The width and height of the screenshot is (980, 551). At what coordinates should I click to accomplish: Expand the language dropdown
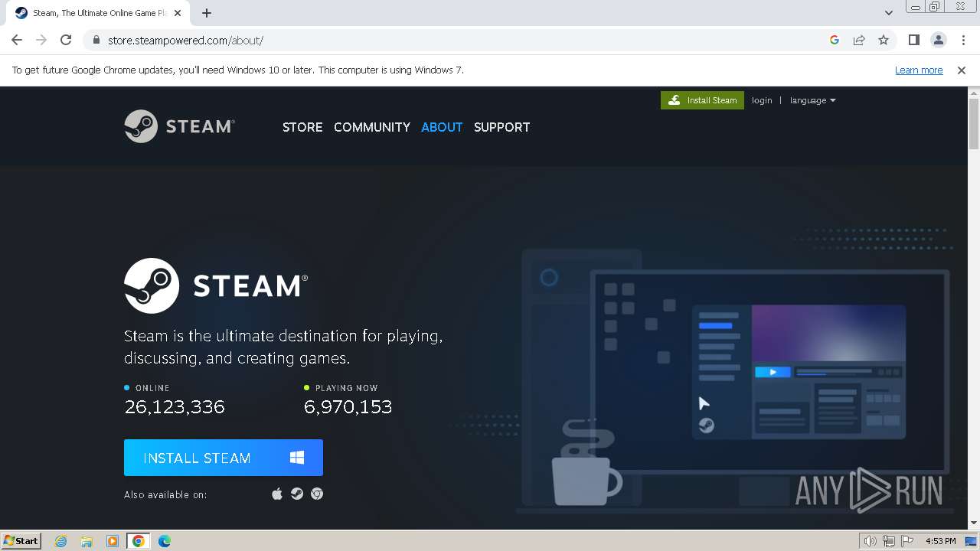click(x=812, y=100)
